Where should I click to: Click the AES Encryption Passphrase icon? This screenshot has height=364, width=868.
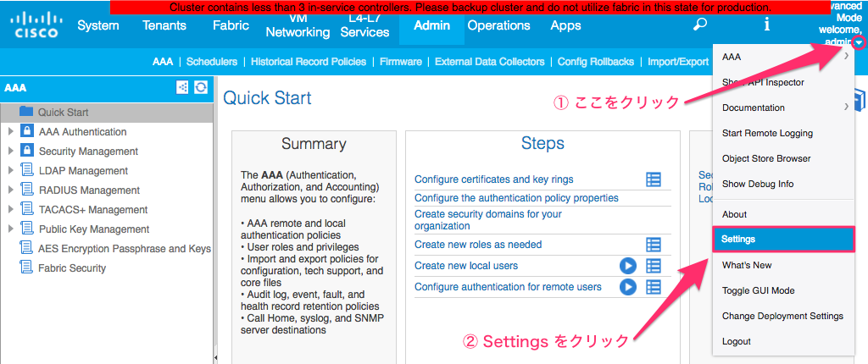point(26,248)
